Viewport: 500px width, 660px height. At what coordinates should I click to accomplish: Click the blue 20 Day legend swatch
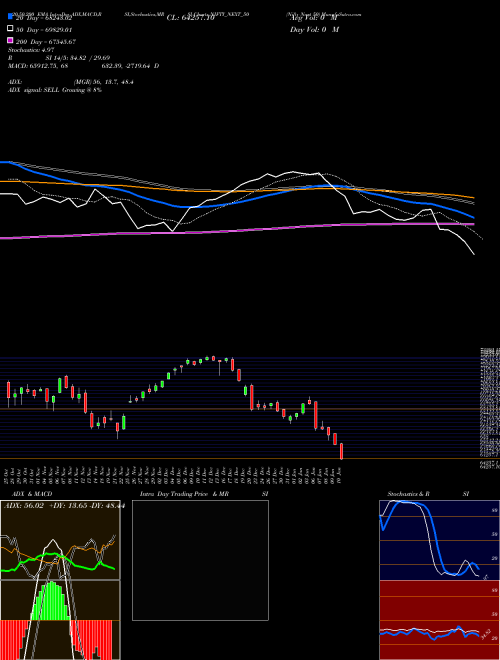pos(11,16)
